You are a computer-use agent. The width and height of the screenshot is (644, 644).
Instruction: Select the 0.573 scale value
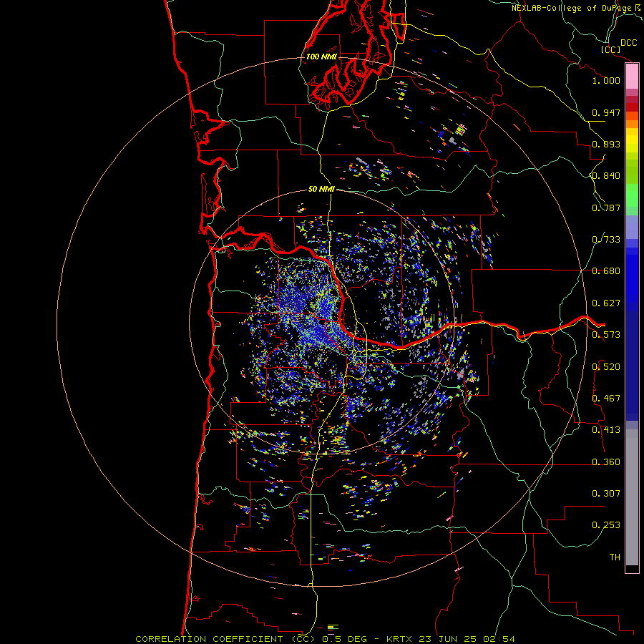click(606, 335)
